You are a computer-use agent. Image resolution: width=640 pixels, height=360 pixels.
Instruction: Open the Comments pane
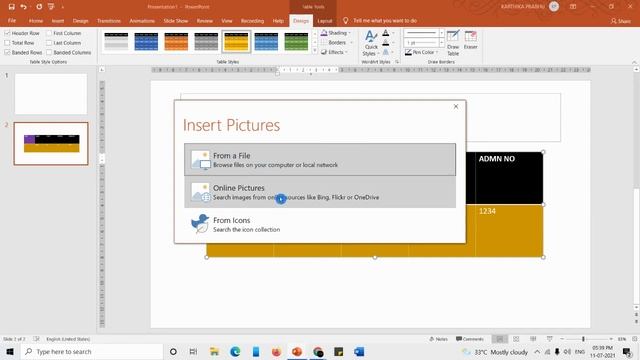pyautogui.click(x=470, y=339)
